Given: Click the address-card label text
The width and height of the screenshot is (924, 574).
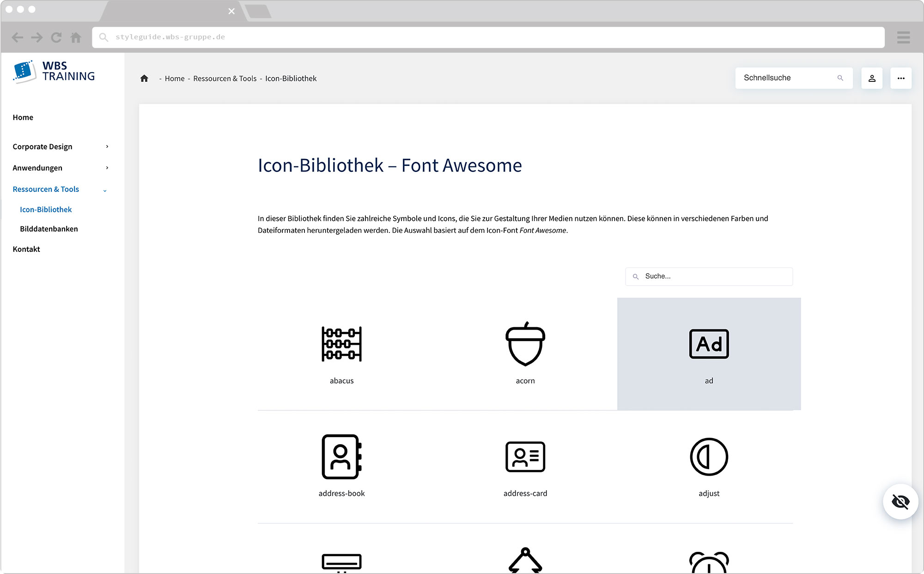Looking at the screenshot, I should (x=525, y=494).
